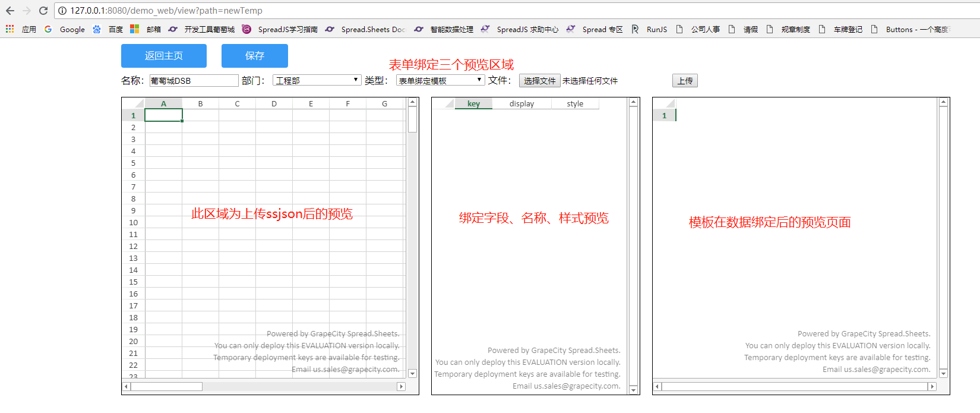Click left sheet horizontal scroll right arrow
This screenshot has width=980, height=413.
[401, 386]
